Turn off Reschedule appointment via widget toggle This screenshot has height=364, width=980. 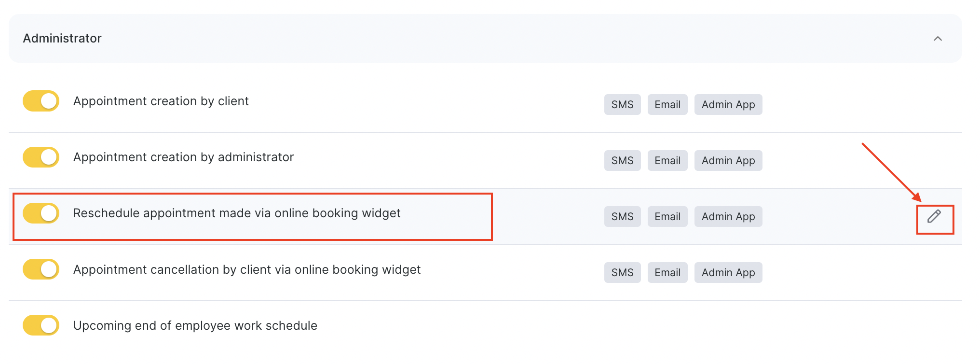(41, 213)
